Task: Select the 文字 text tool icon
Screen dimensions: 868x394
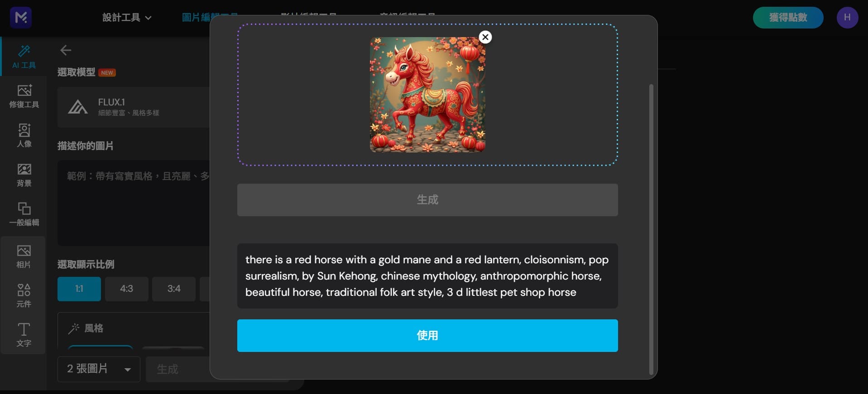Action: [24, 335]
